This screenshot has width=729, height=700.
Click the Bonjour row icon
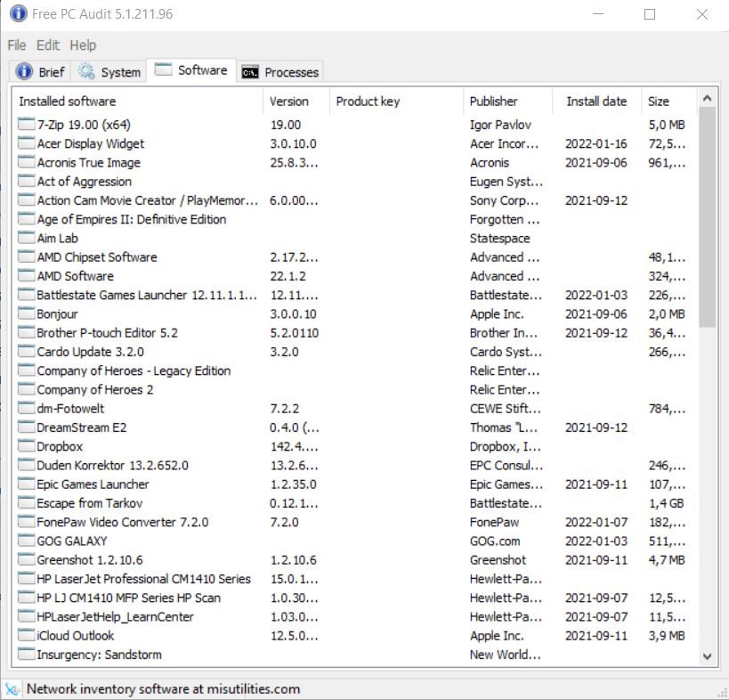(x=26, y=313)
